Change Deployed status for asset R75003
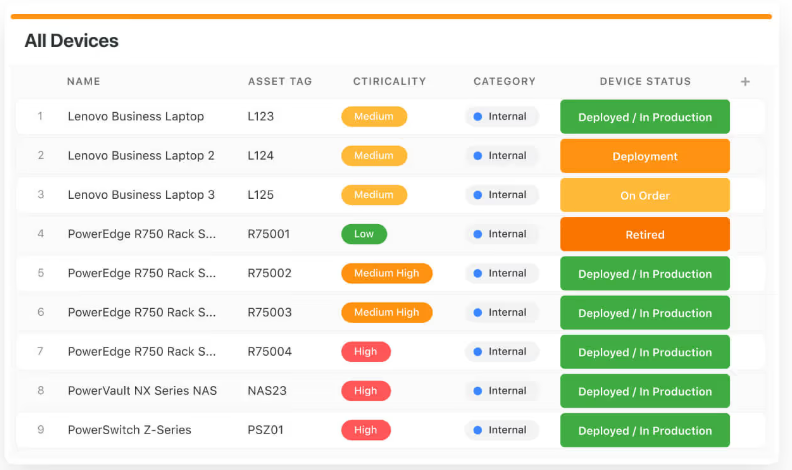The height and width of the screenshot is (470, 792). tap(645, 313)
